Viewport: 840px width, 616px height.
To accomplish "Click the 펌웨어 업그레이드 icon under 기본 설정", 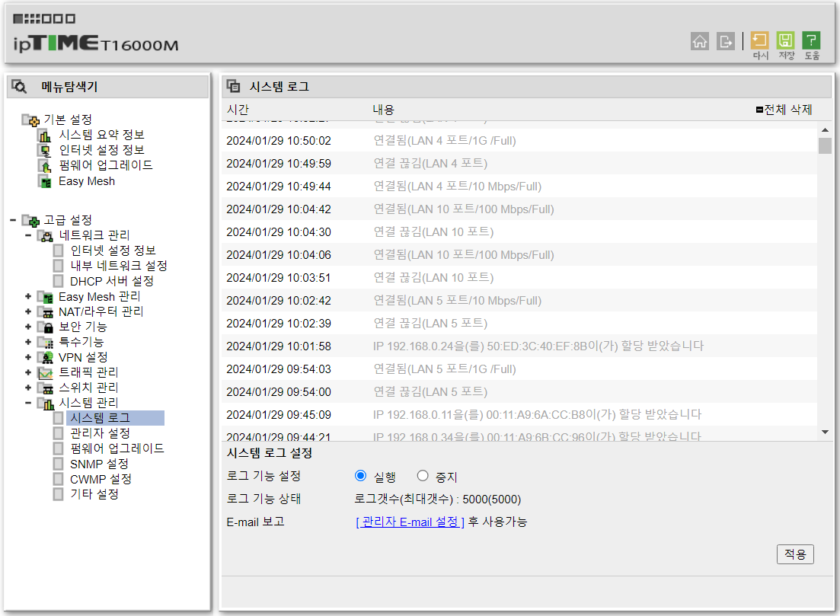I will pos(45,165).
